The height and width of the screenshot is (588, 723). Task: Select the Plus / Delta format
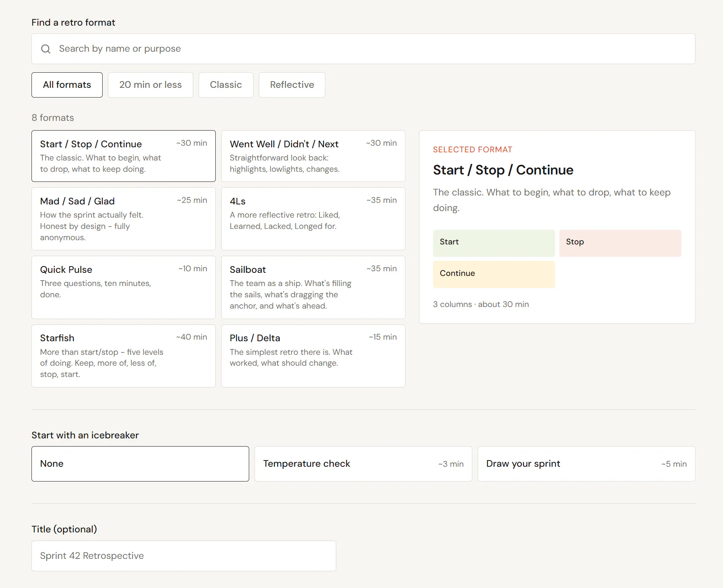(313, 356)
